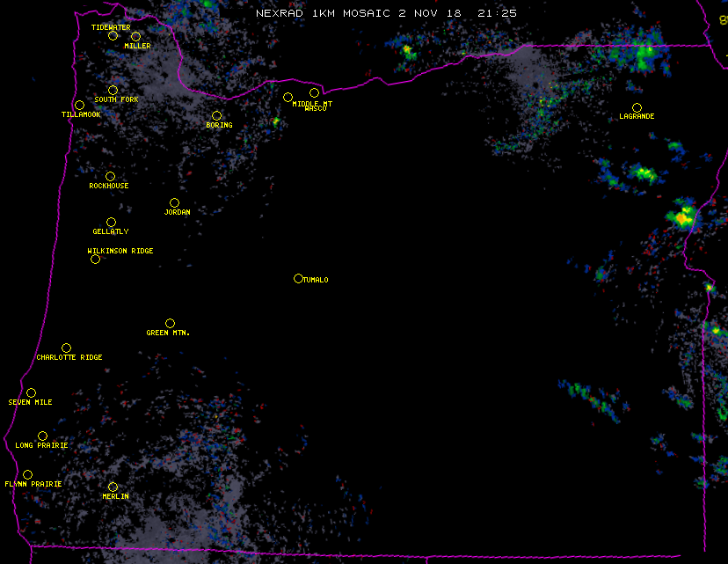Select the Tillamook station circle
Screen dimensions: 728x564
point(79,105)
